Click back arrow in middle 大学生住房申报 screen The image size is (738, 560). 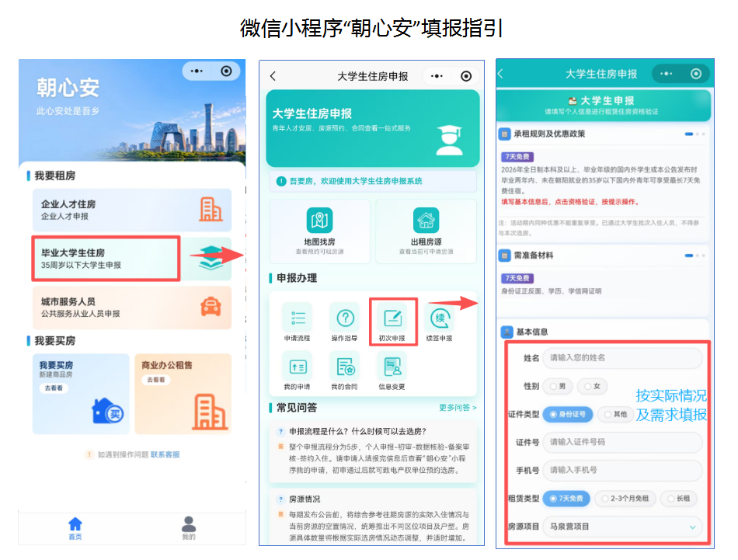tap(273, 76)
